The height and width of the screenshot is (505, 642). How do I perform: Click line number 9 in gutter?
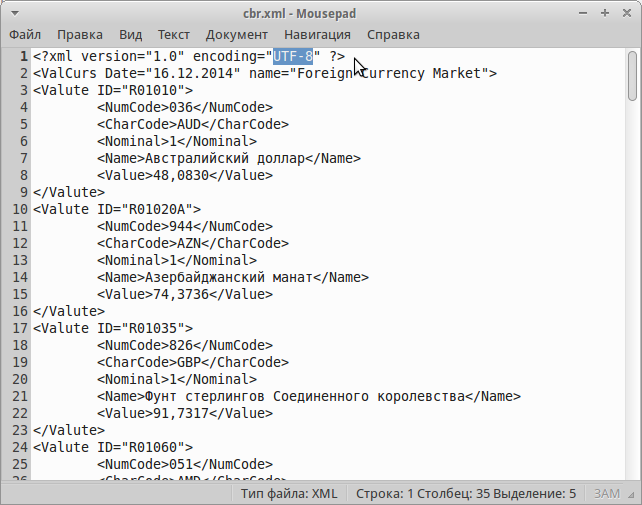tap(23, 192)
